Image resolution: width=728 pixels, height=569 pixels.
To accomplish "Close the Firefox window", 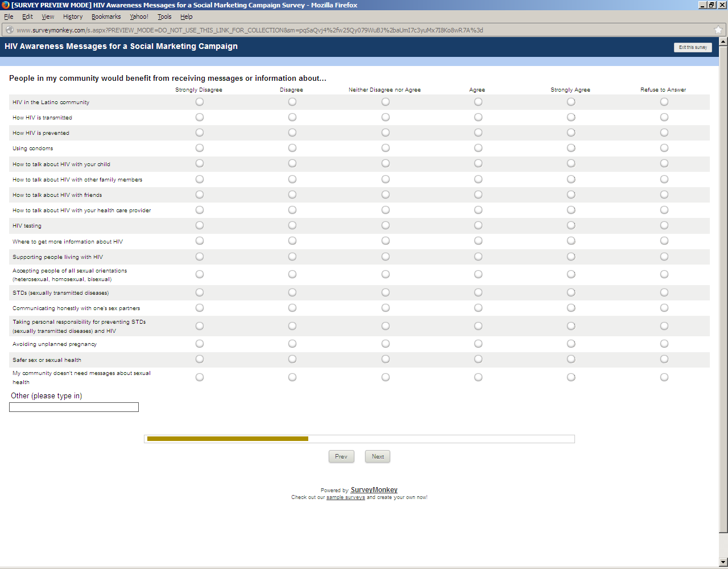I will coord(721,5).
